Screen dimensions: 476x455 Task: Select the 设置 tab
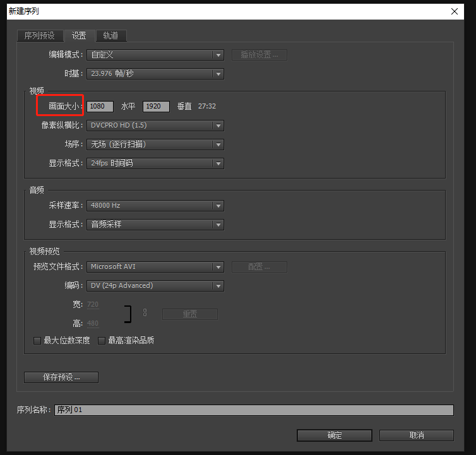79,36
